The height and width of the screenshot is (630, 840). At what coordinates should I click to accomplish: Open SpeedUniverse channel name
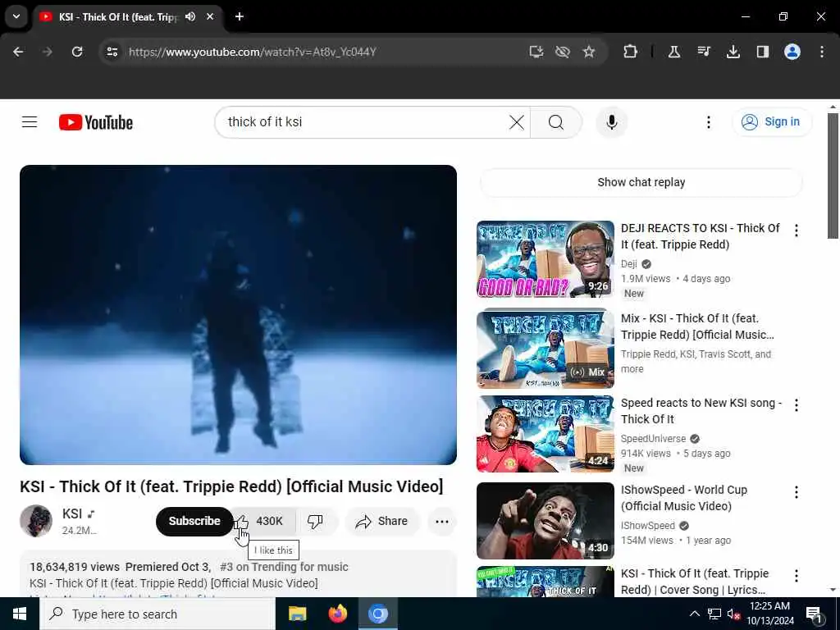coord(653,438)
